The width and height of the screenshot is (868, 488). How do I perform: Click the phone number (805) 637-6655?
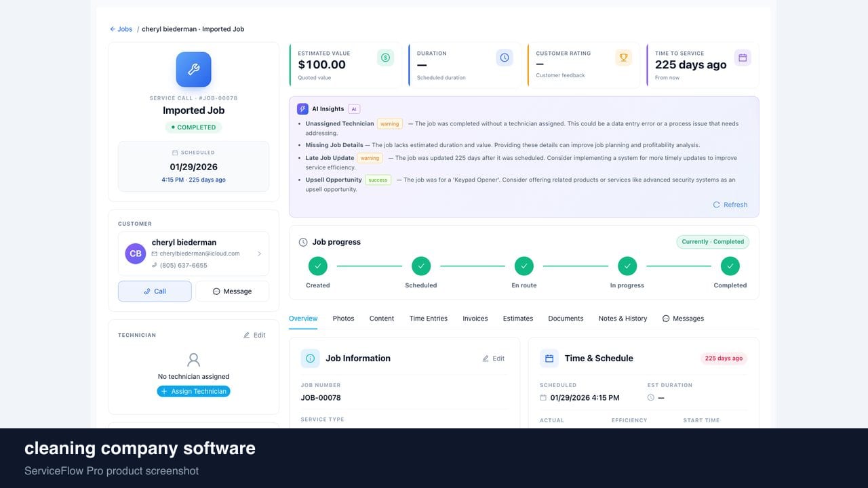click(x=184, y=265)
